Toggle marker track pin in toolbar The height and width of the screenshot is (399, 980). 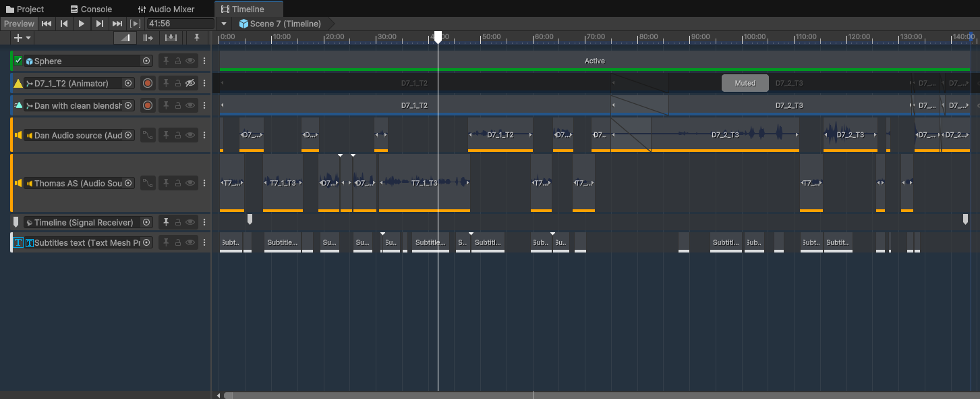point(197,38)
